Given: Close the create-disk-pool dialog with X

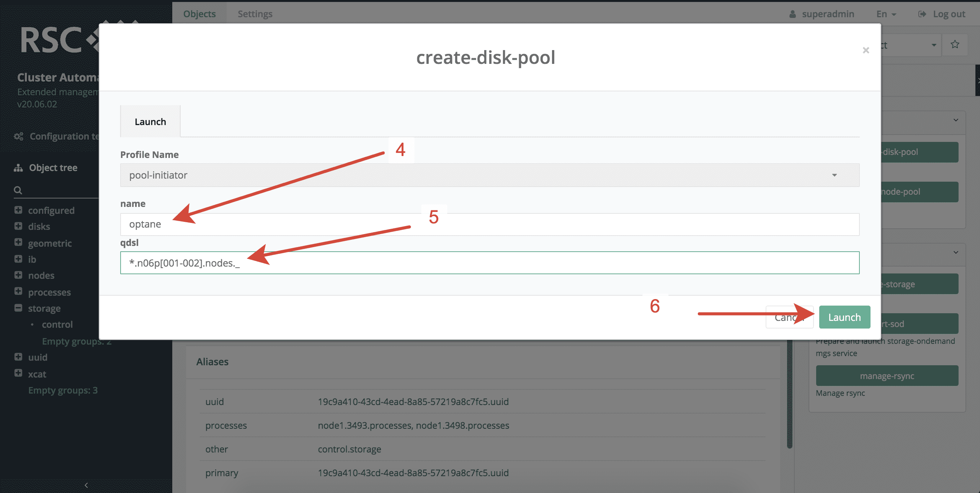Looking at the screenshot, I should pos(866,50).
